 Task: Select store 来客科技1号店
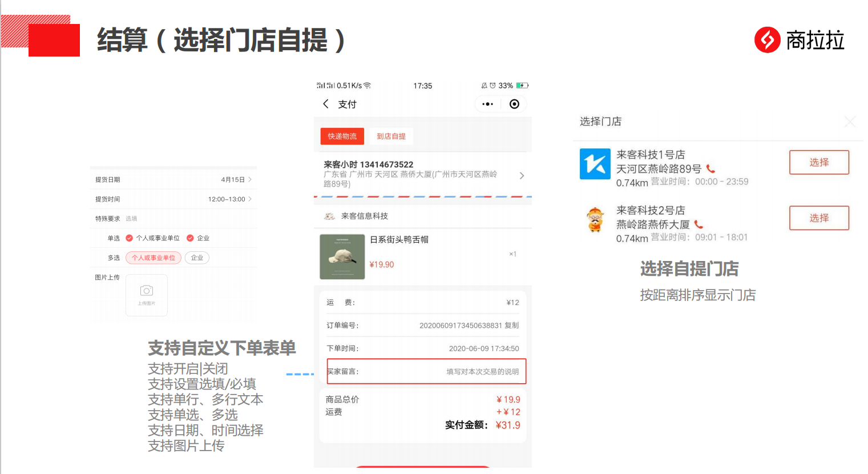(x=819, y=162)
